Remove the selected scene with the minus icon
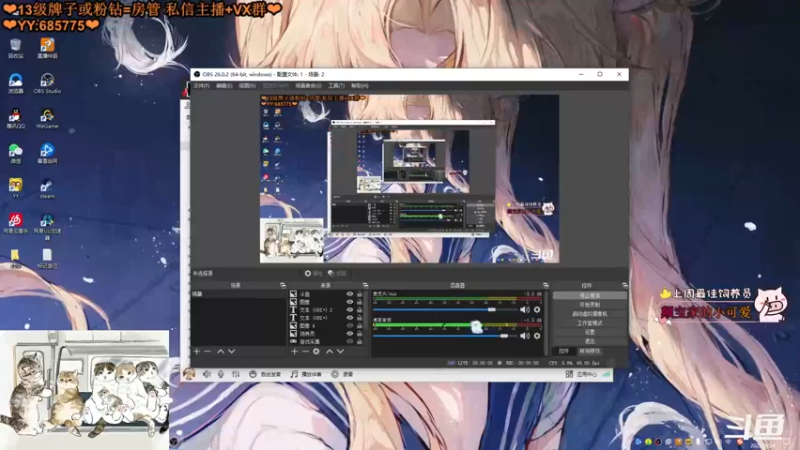 pyautogui.click(x=207, y=352)
